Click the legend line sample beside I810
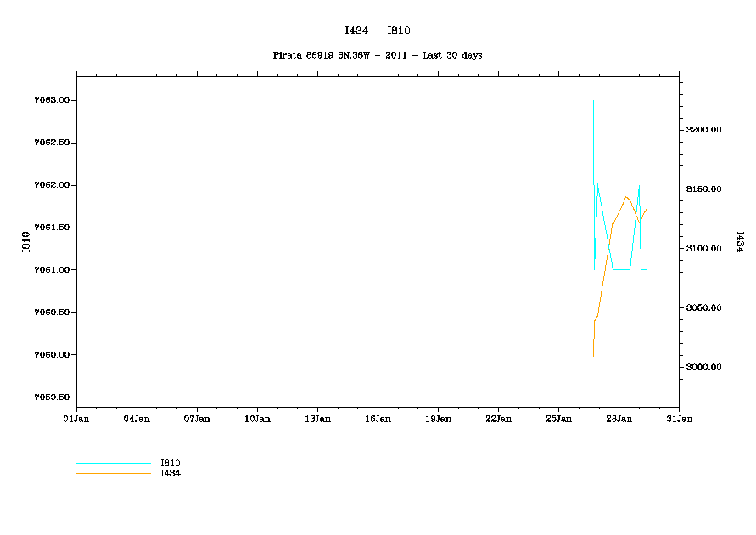This screenshot has height=535, width=756. (113, 464)
